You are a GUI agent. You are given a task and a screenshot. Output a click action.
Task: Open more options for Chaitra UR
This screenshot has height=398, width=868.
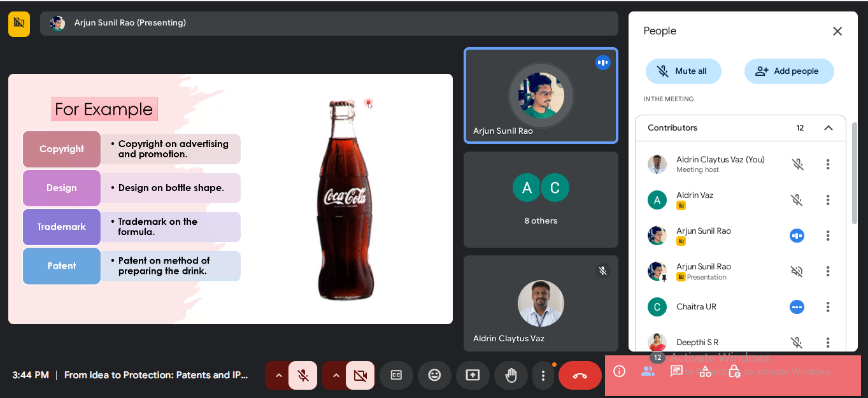(828, 307)
